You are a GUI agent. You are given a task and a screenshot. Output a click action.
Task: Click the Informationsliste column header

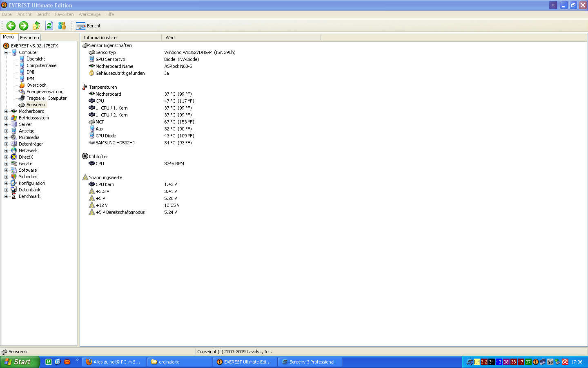121,38
